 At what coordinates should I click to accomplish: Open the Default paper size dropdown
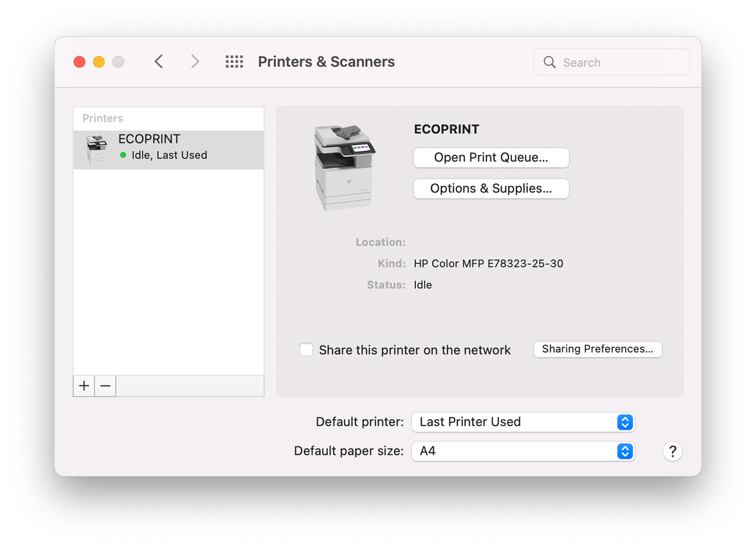(x=522, y=451)
